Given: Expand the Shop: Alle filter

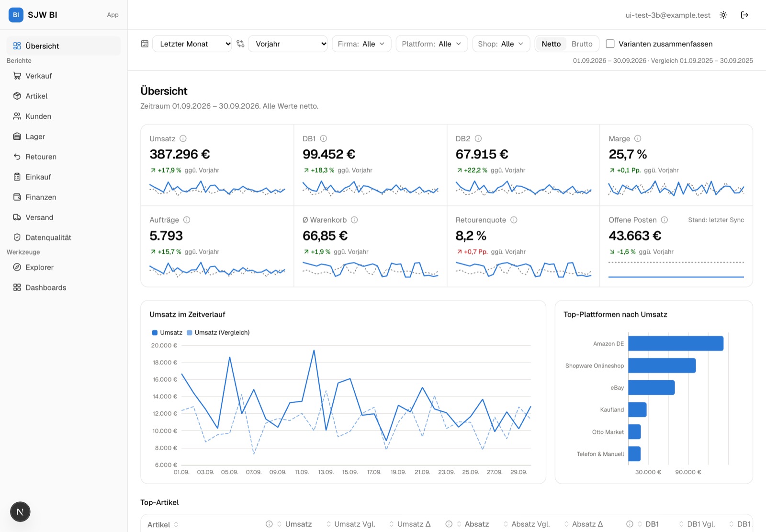Looking at the screenshot, I should pyautogui.click(x=501, y=44).
